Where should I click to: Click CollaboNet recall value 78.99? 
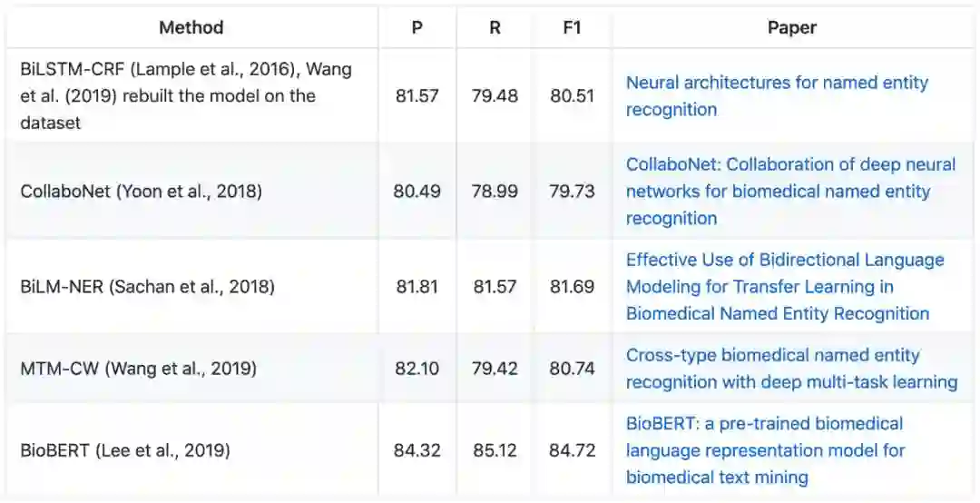(x=495, y=192)
